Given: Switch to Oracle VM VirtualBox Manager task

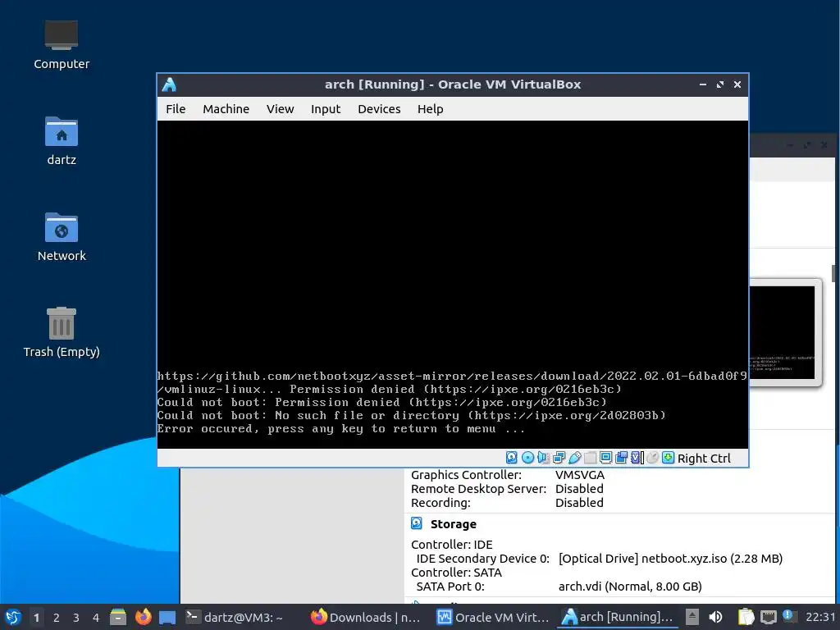Looking at the screenshot, I should click(493, 617).
